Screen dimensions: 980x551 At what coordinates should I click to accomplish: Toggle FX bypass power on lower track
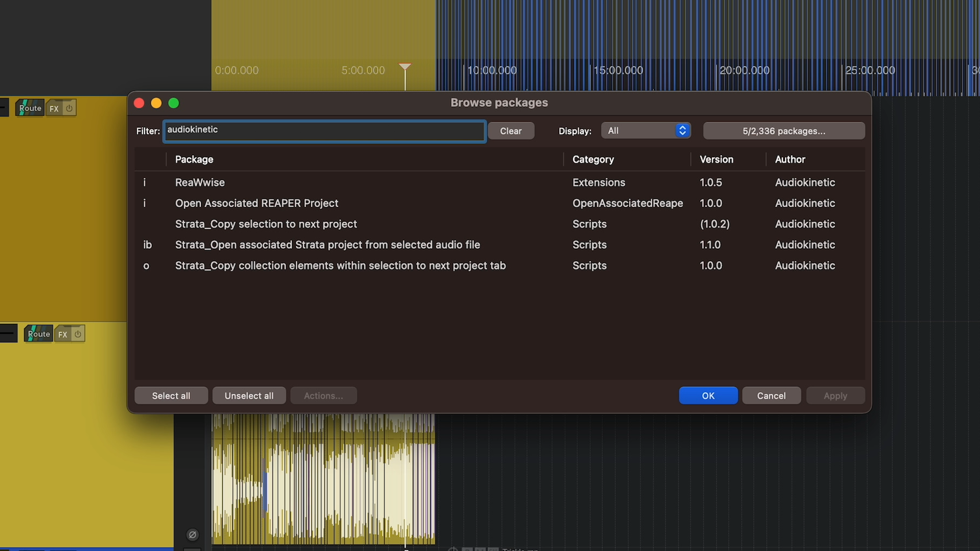pyautogui.click(x=78, y=334)
